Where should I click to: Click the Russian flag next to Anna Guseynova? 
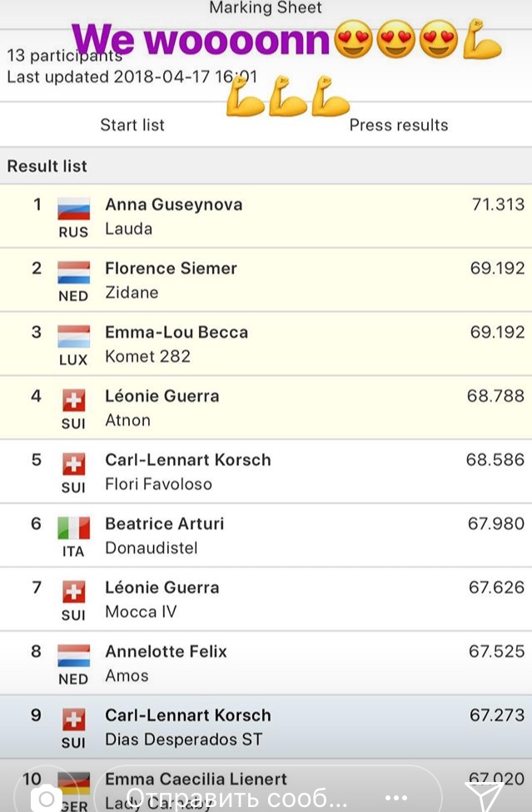pyautogui.click(x=72, y=209)
